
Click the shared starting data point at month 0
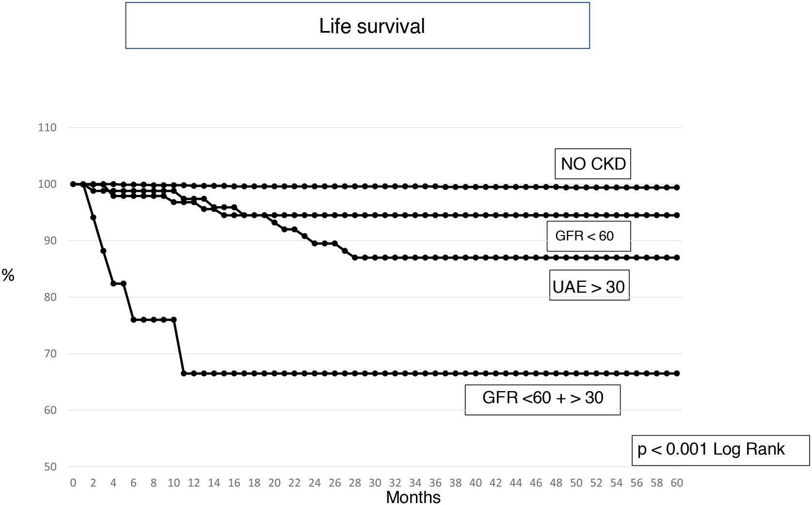(x=73, y=184)
